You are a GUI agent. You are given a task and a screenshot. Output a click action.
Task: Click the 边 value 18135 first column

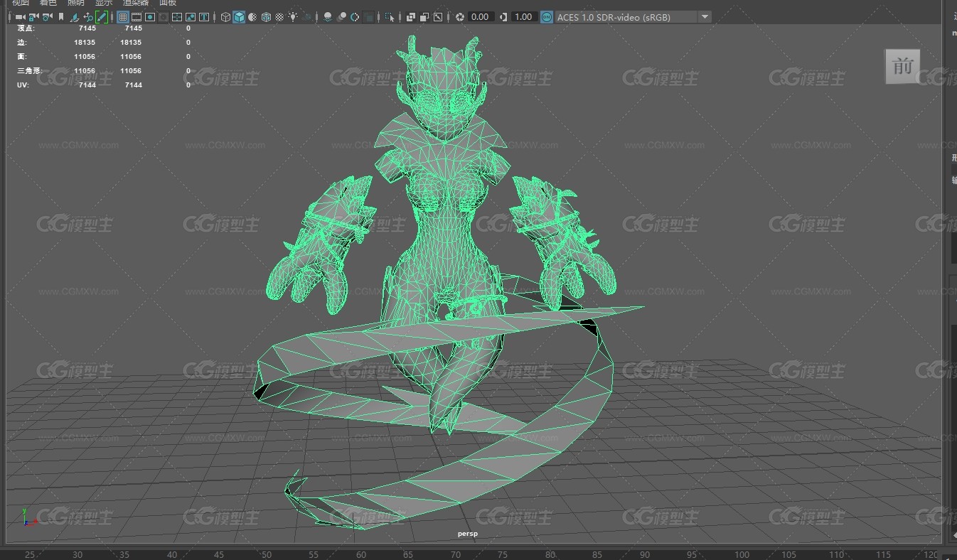coord(85,43)
